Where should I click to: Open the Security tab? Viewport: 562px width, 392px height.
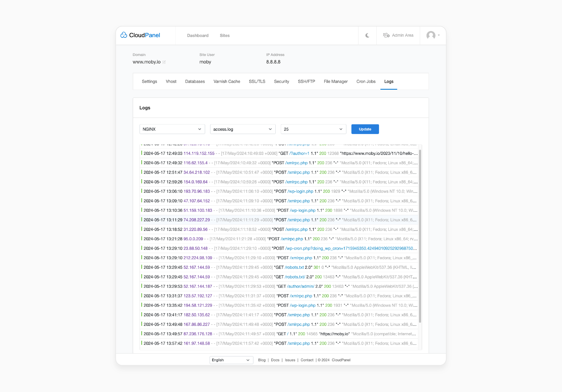[281, 82]
